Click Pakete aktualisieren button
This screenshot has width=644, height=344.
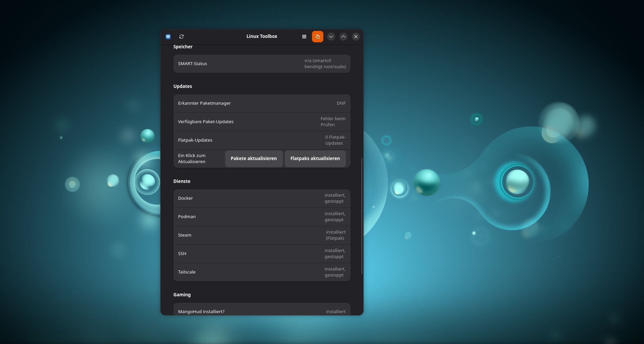[x=254, y=158]
